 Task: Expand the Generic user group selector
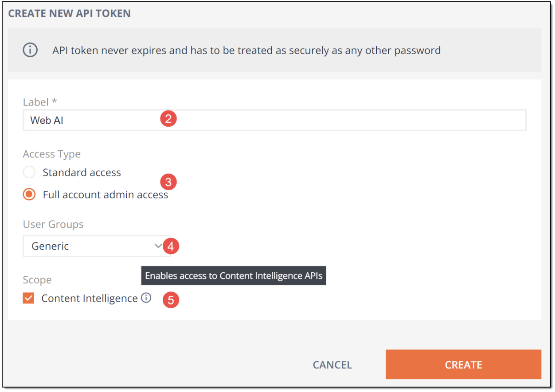tap(97, 246)
